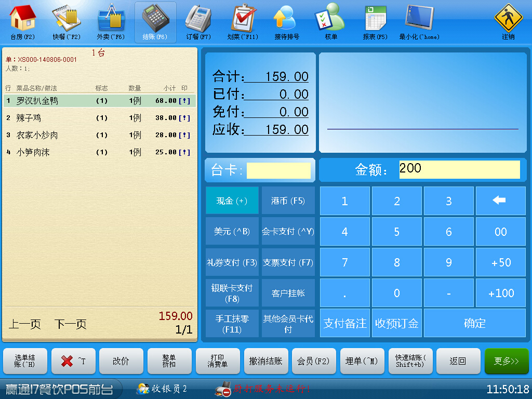
Task: Click the 金额 amount input field
Action: click(459, 169)
